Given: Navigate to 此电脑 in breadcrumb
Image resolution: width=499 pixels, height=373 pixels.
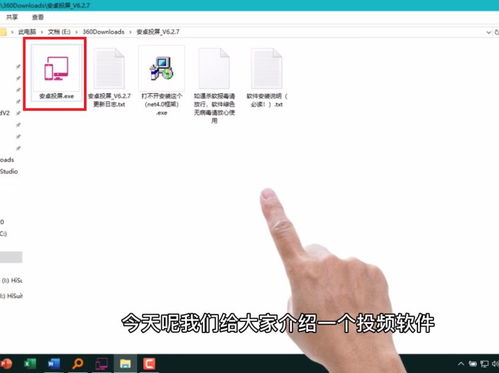Looking at the screenshot, I should 27,32.
